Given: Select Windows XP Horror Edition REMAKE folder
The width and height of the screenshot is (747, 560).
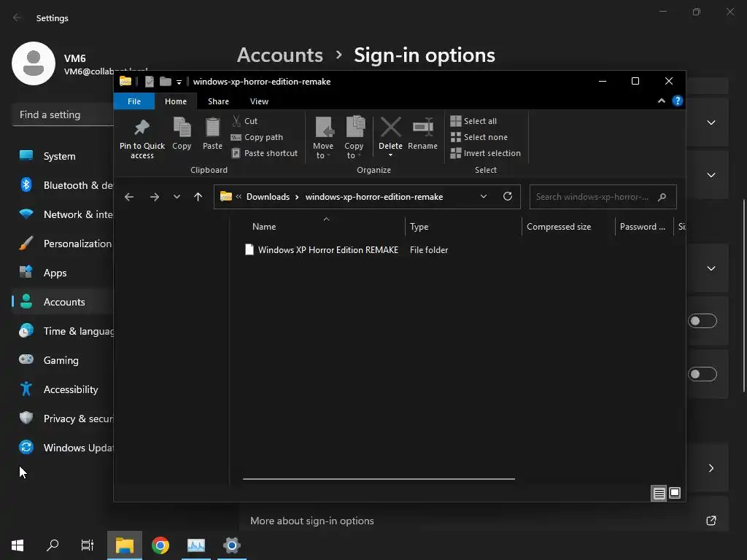Looking at the screenshot, I should coord(328,250).
